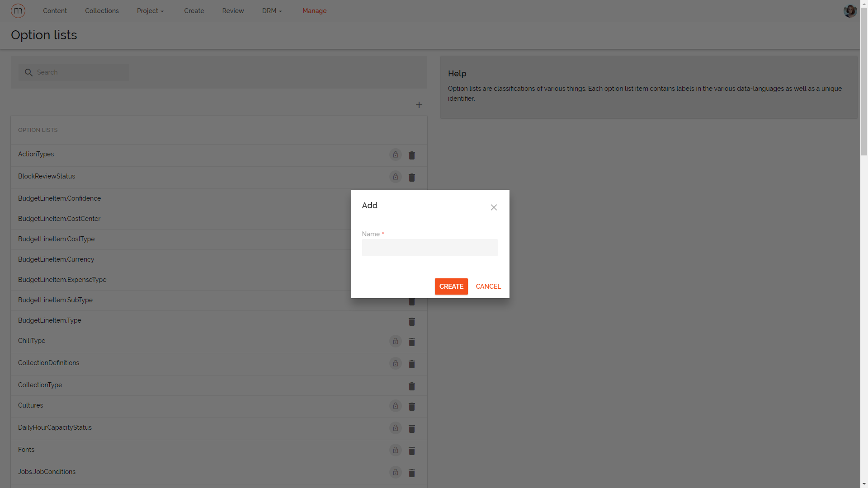Viewport: 868px width, 488px height.
Task: Click the M logo home icon
Action: [x=18, y=11]
